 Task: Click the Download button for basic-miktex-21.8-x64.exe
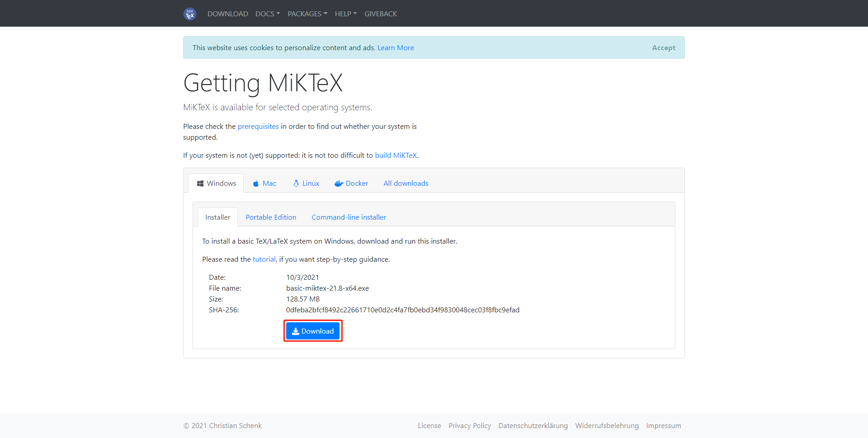(313, 331)
